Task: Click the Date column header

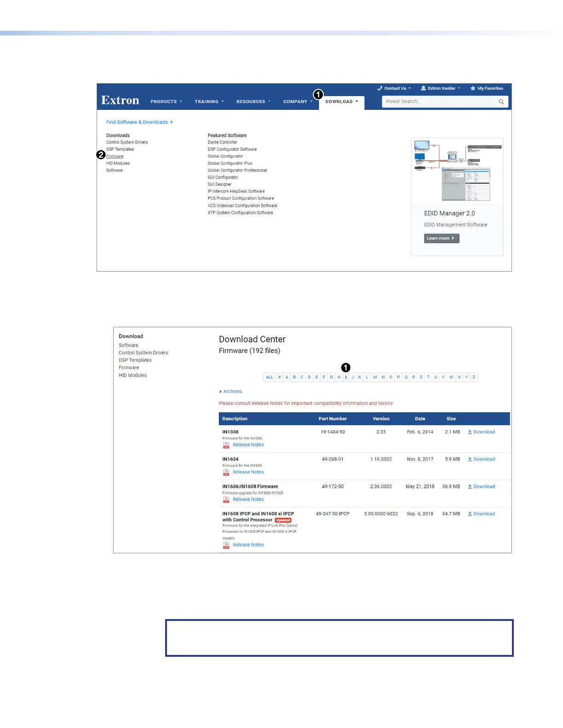Action: (x=420, y=419)
